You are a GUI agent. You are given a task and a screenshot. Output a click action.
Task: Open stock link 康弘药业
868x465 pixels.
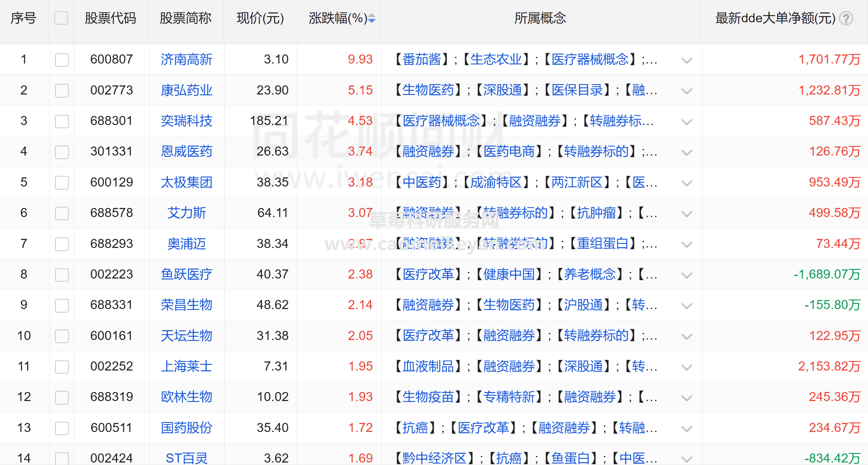coord(187,90)
